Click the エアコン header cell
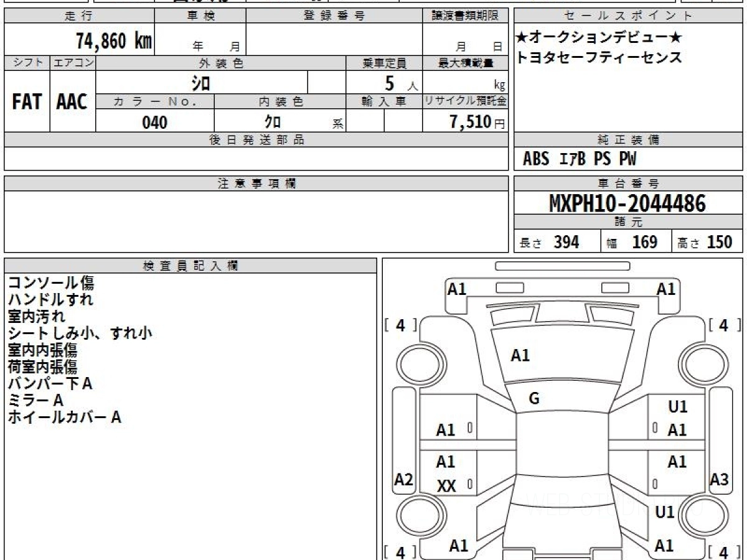 coord(73,63)
